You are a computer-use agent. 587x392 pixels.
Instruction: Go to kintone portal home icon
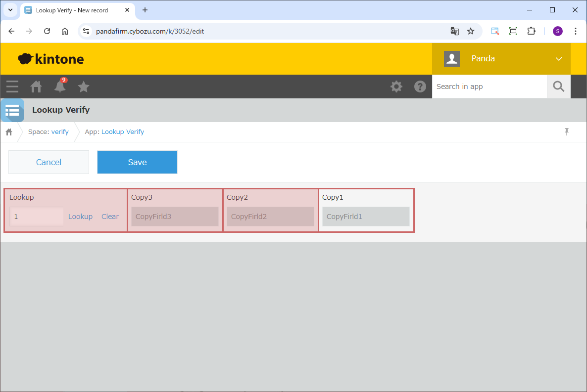click(36, 87)
